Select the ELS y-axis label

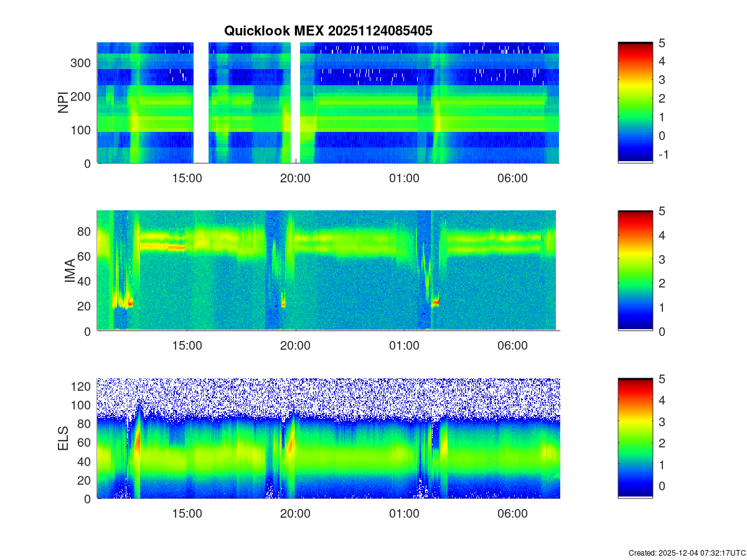pos(64,439)
